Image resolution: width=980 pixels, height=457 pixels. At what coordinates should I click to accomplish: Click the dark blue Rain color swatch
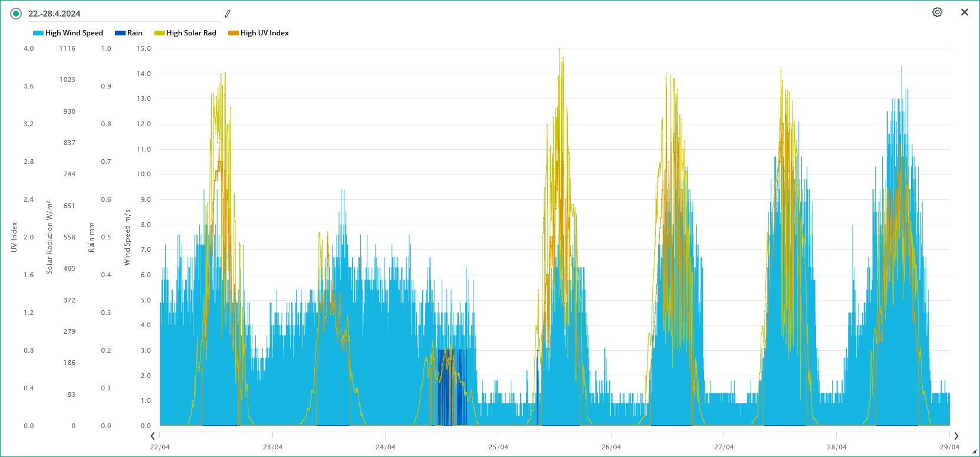[120, 33]
